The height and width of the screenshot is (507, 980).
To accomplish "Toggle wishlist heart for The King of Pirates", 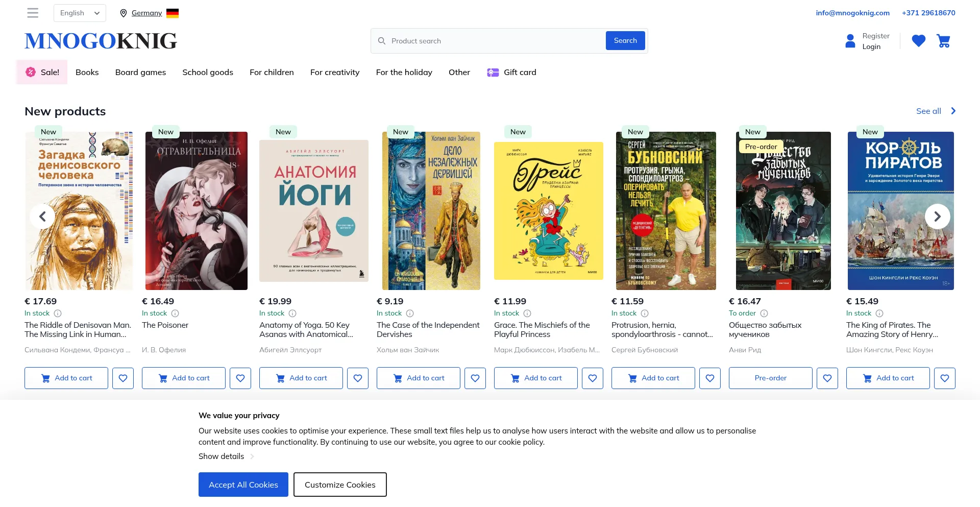I will [x=945, y=378].
